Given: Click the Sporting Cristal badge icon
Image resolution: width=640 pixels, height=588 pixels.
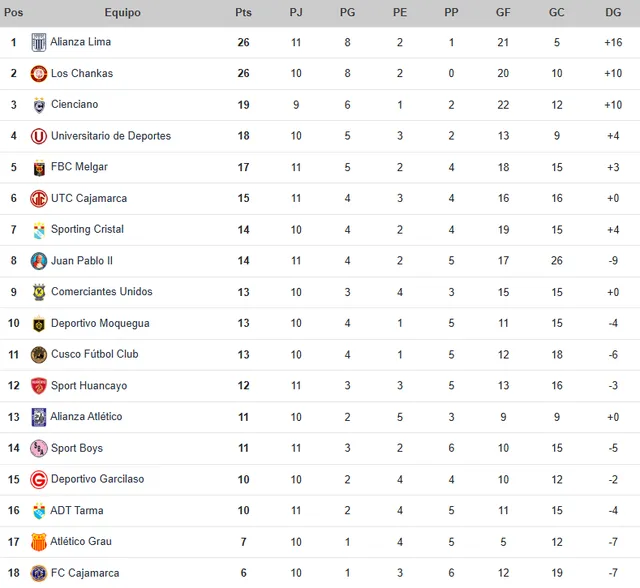Looking at the screenshot, I should point(39,230).
